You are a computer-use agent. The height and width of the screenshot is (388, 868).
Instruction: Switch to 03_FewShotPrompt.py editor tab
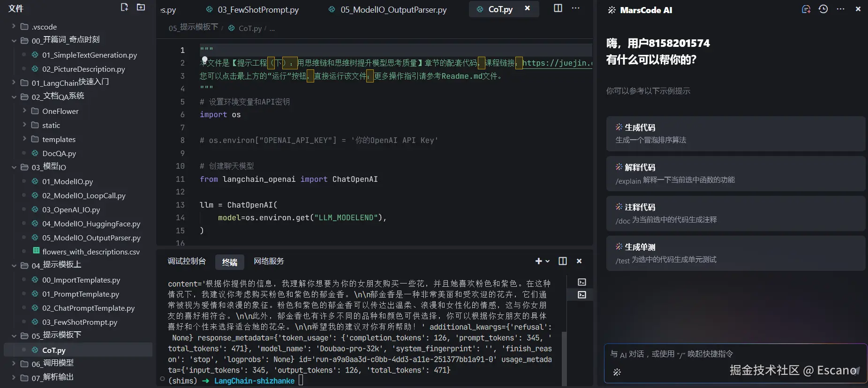(252, 9)
